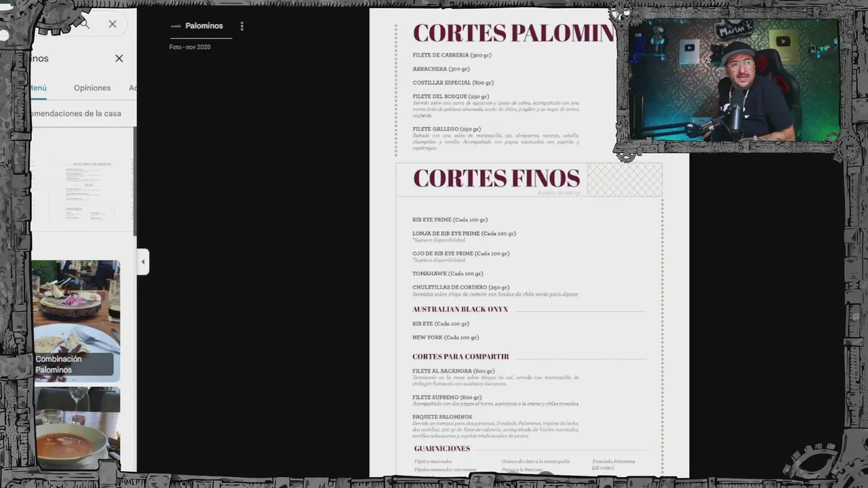Click the search magnifier icon

coord(85,24)
